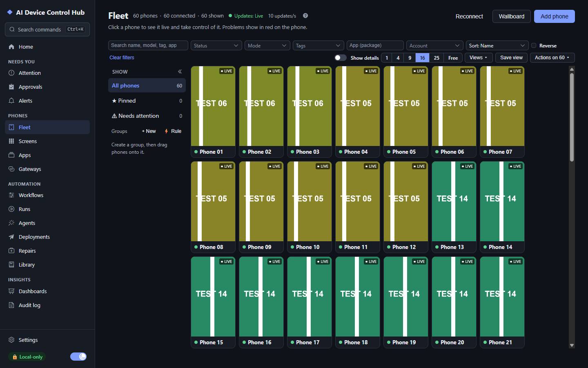Open the Phone 01 live thumbnail

coord(213,106)
